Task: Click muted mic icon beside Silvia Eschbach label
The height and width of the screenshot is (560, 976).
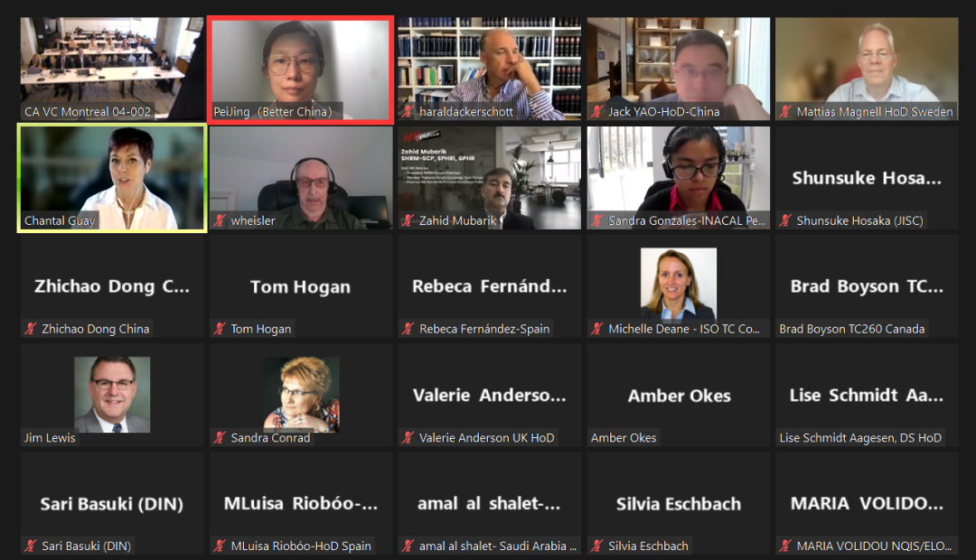Action: 596,546
